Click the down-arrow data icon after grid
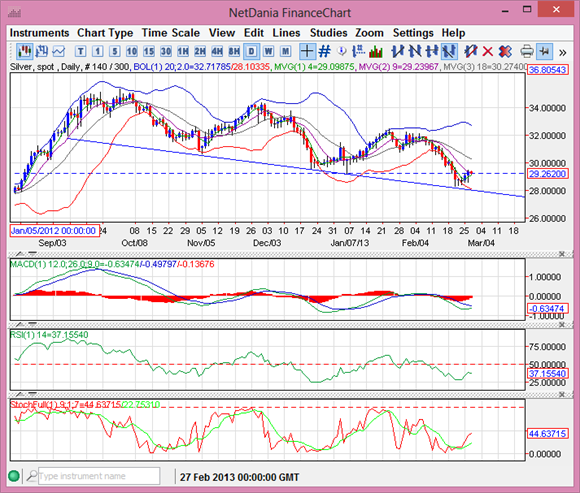The width and height of the screenshot is (580, 493). click(342, 51)
